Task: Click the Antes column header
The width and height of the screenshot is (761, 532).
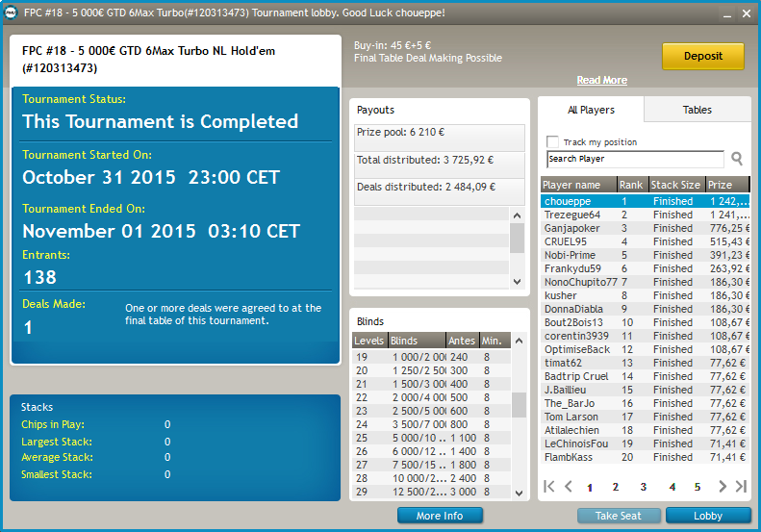Action: click(x=462, y=341)
